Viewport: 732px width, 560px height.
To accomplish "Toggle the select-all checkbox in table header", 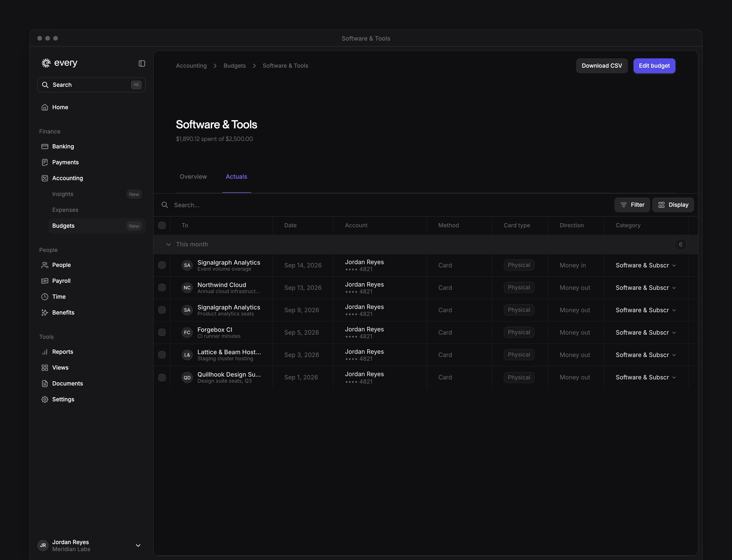I will click(x=162, y=225).
